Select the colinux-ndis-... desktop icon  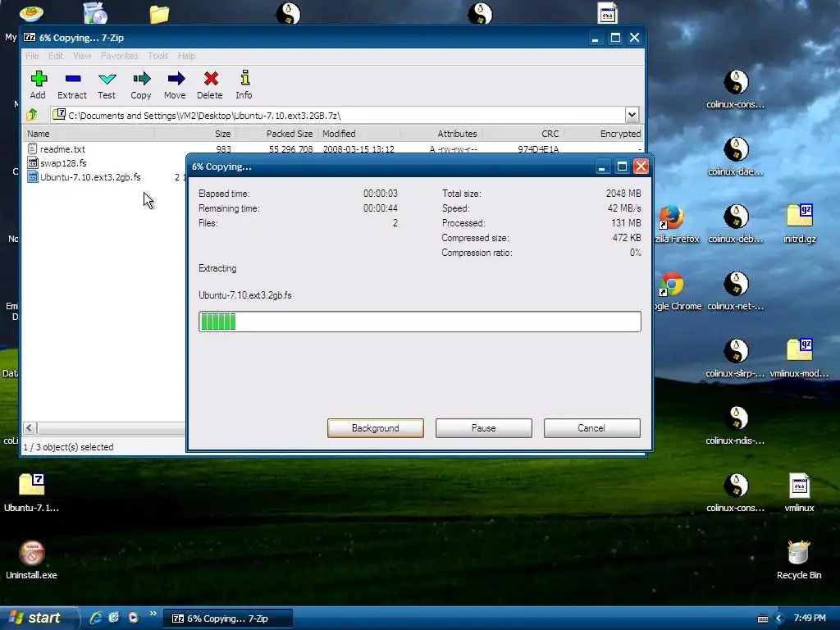735,426
